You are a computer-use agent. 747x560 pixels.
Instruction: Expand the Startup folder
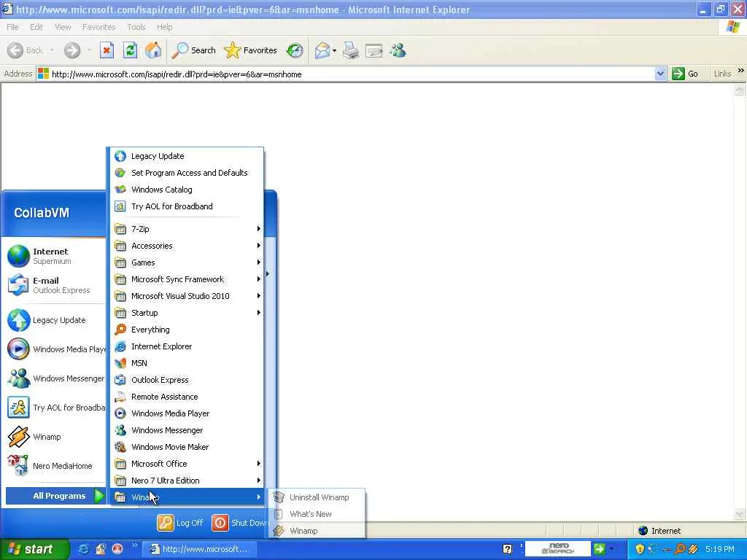[187, 313]
